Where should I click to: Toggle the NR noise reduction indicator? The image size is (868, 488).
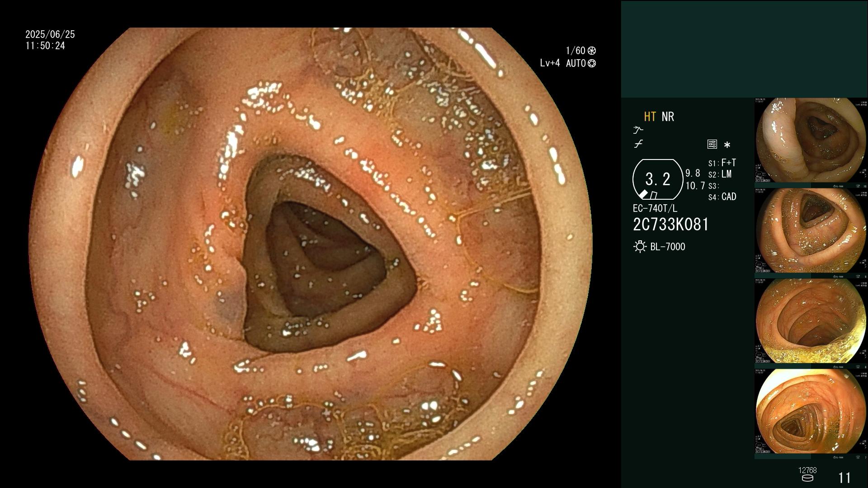click(x=668, y=117)
